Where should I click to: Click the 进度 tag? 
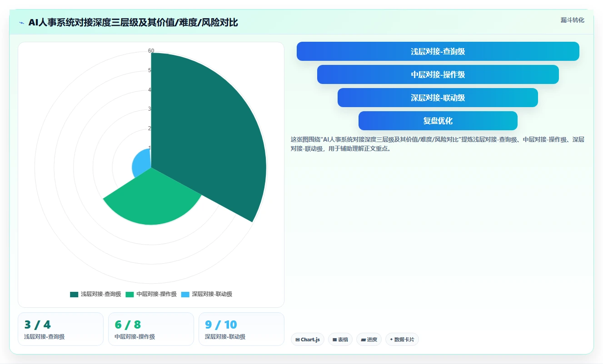click(369, 339)
